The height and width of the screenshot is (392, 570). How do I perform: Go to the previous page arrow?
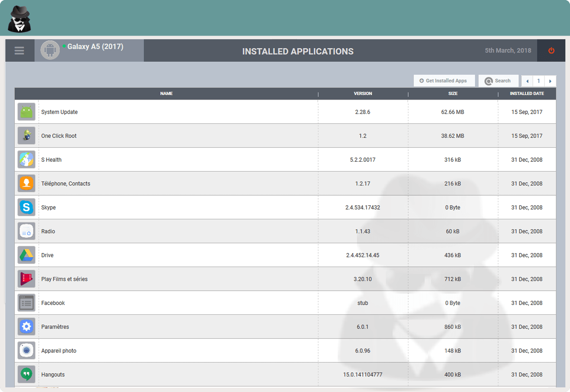527,81
